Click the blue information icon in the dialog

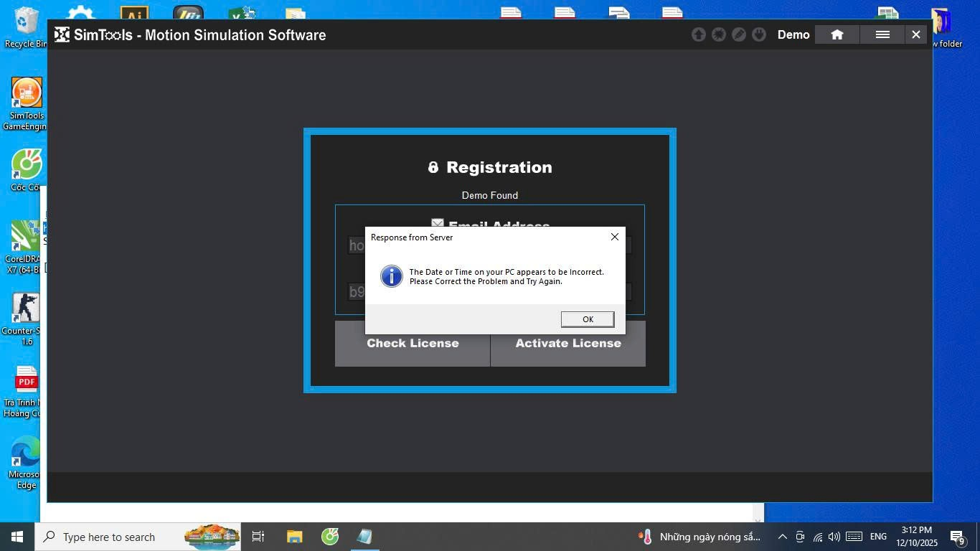tap(392, 276)
